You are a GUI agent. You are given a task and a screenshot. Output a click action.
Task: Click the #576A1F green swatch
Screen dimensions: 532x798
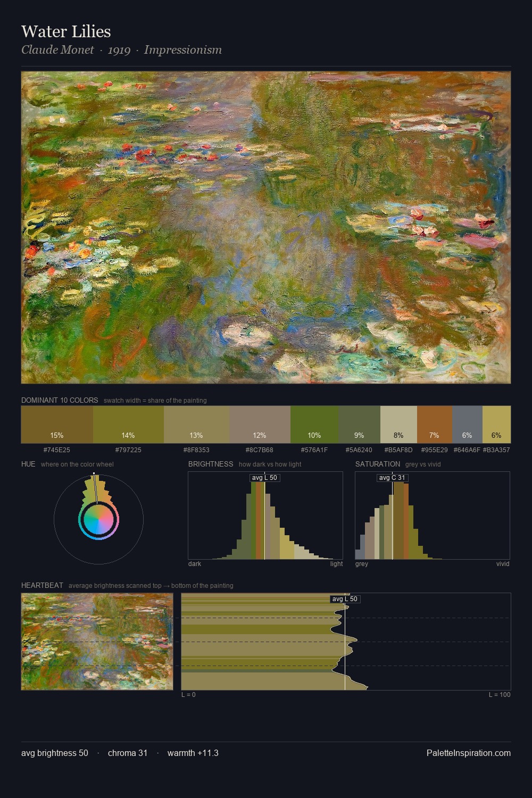[x=314, y=425]
